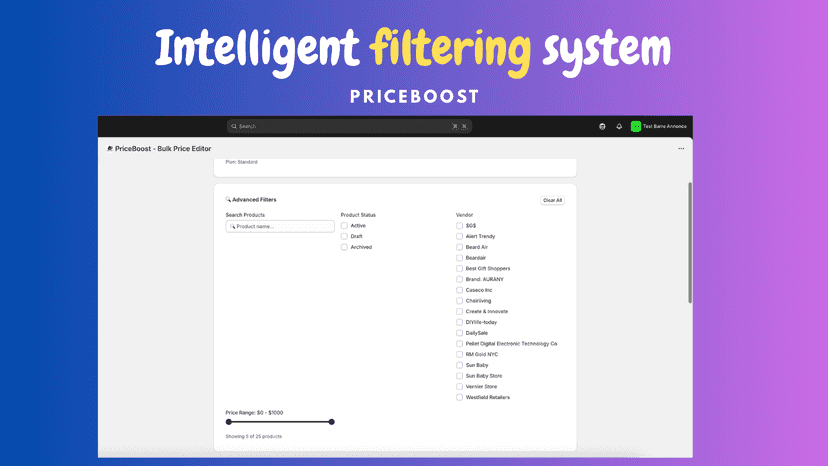This screenshot has height=466, width=828.
Task: Click the left price range slider handle
Action: [229, 422]
